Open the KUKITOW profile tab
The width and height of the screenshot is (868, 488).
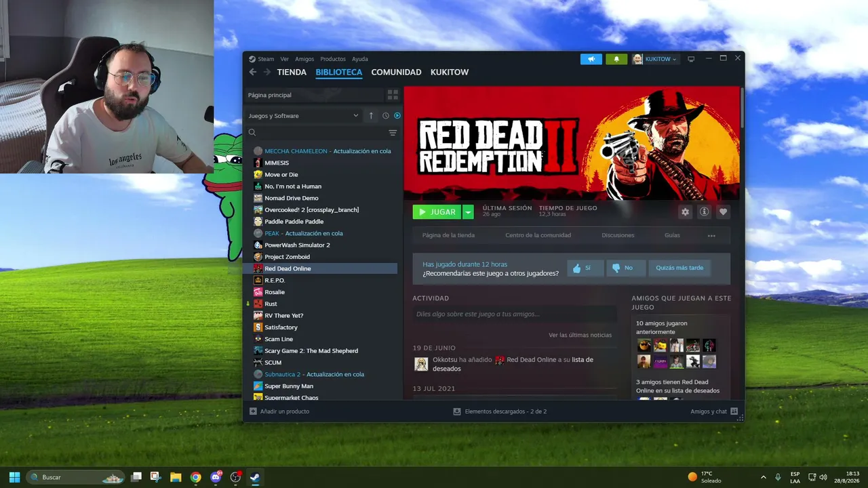pos(450,72)
